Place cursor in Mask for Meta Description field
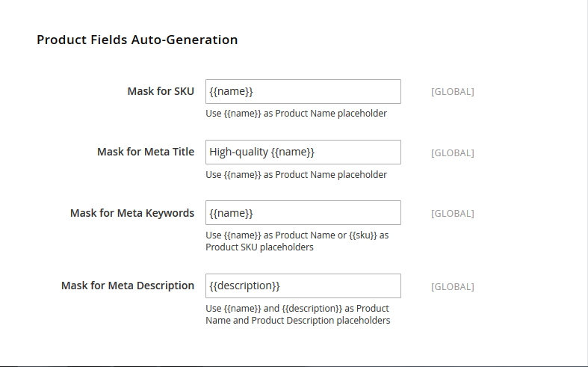 303,286
